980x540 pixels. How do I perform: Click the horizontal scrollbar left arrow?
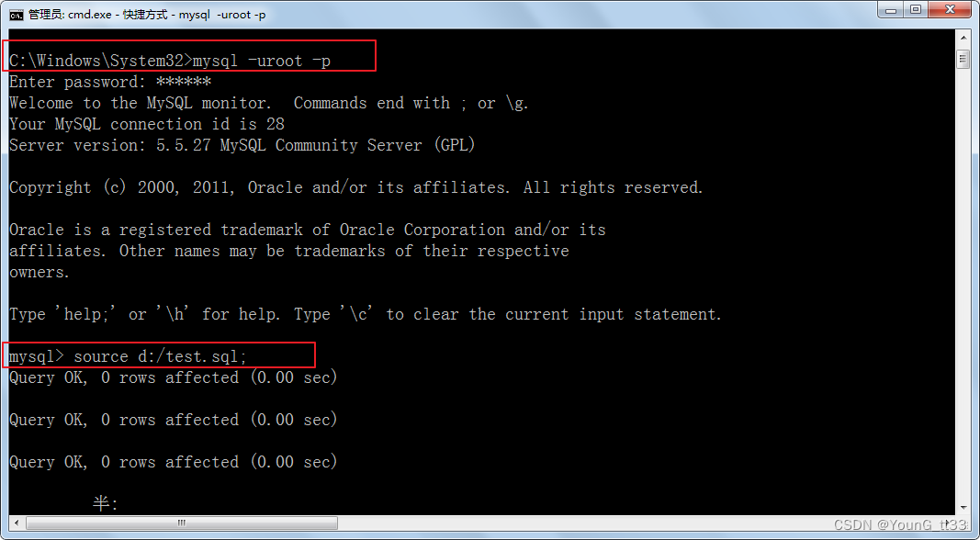[x=17, y=523]
